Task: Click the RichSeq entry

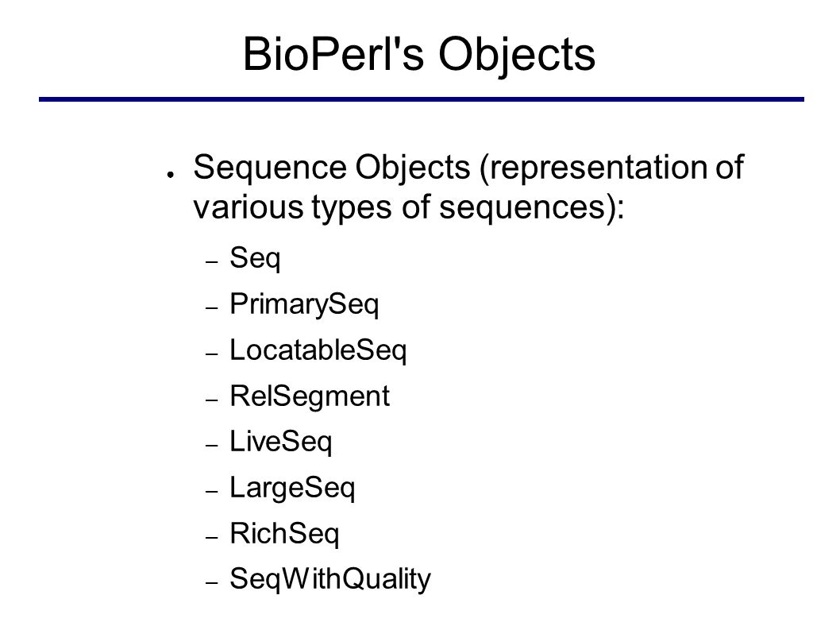Action: point(284,534)
